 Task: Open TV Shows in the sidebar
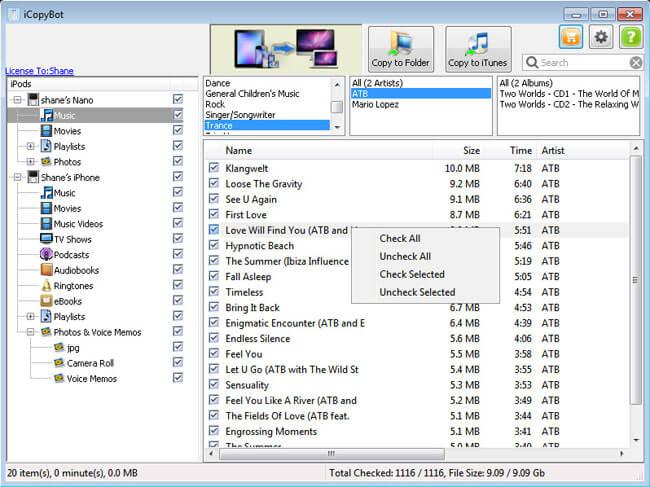(x=72, y=239)
